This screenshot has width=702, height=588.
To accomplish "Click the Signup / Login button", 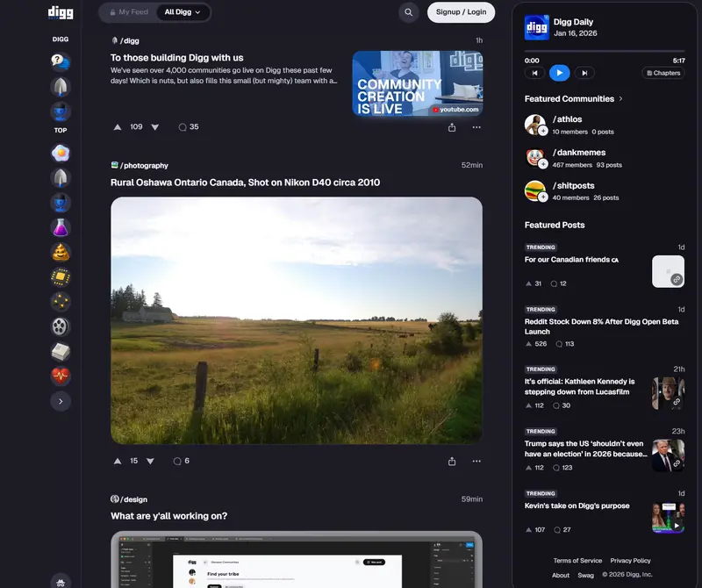I will (x=461, y=12).
